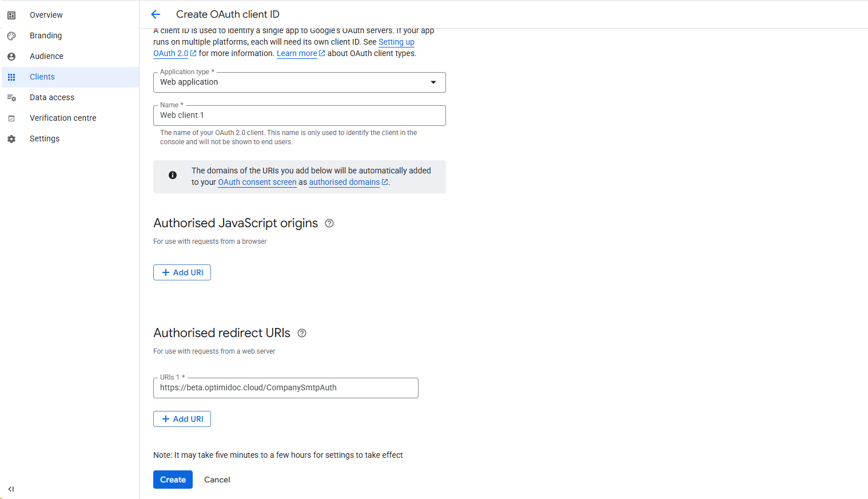Click the Audience person icon
Image resolution: width=868 pixels, height=499 pixels.
pos(11,57)
